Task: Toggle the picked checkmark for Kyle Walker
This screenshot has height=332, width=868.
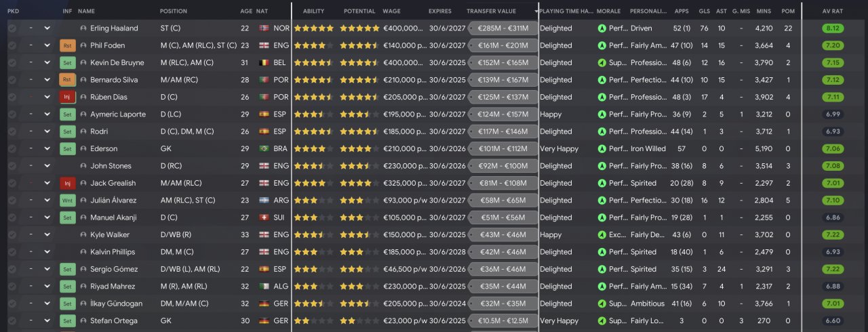Action: point(12,235)
